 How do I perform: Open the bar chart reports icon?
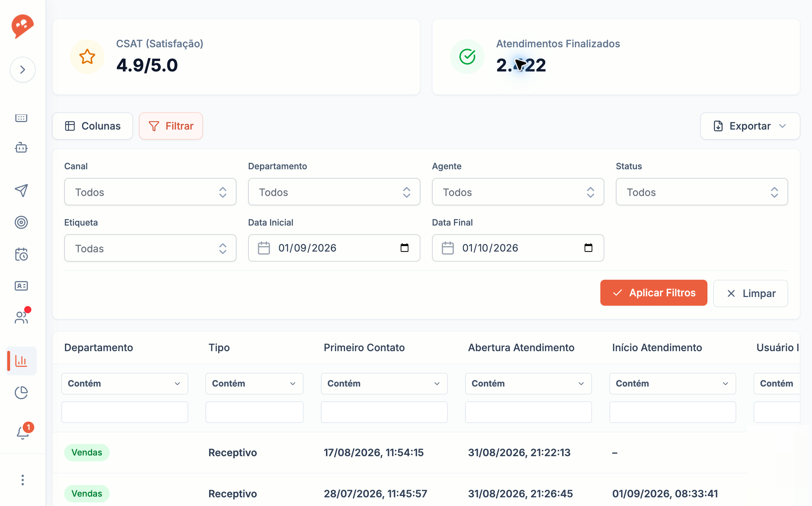21,361
